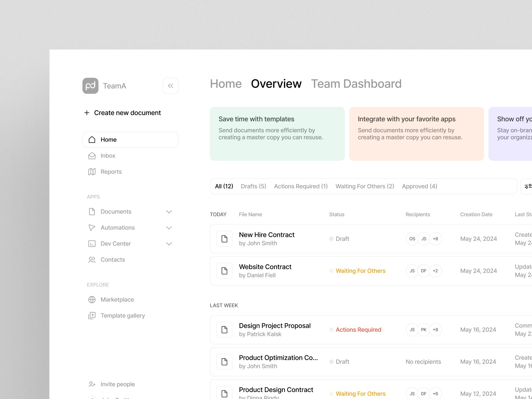Viewport: 532px width, 399px height.
Task: Filter by Actions Required (1)
Action: [301, 186]
